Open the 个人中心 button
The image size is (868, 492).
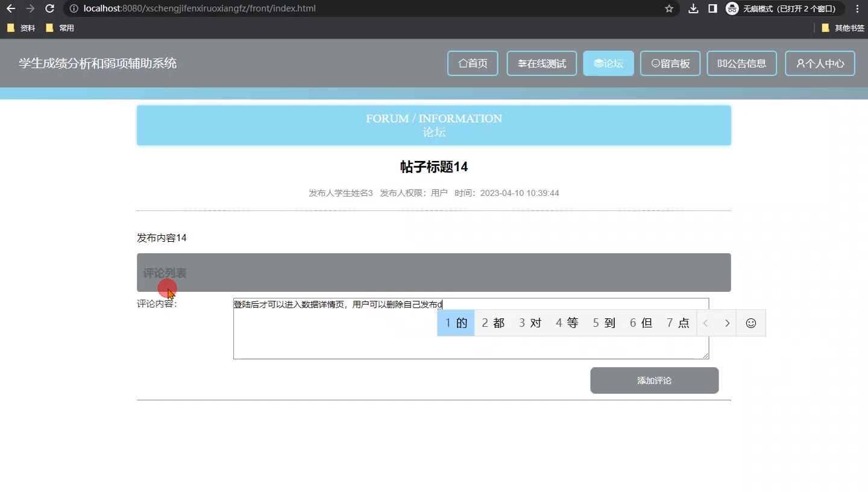click(x=820, y=63)
